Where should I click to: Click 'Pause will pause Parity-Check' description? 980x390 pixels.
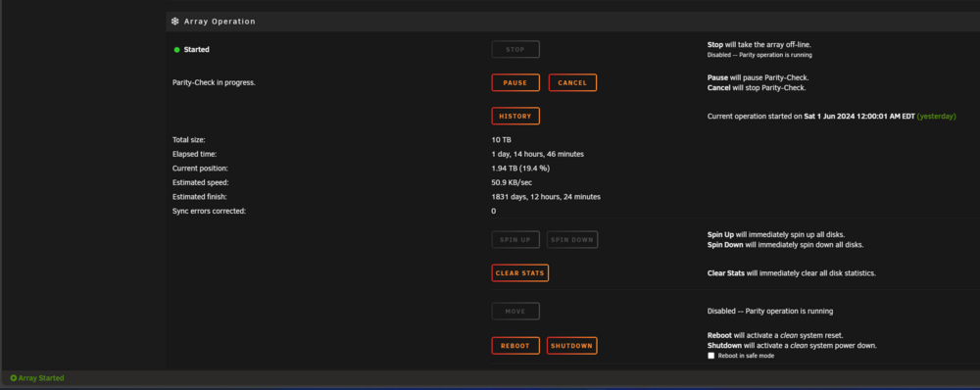759,78
